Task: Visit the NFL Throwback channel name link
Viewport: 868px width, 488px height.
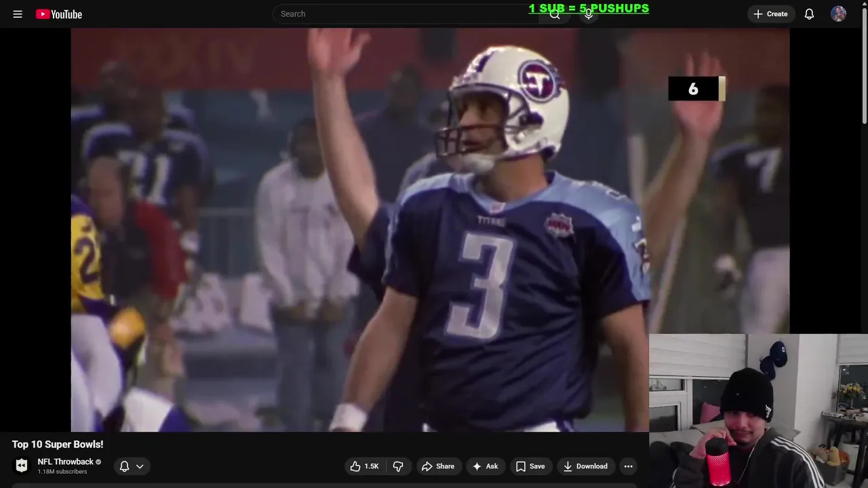Action: click(x=66, y=462)
